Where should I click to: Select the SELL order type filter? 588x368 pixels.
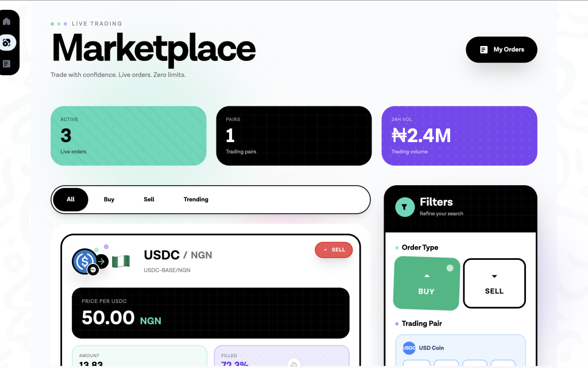pyautogui.click(x=494, y=283)
